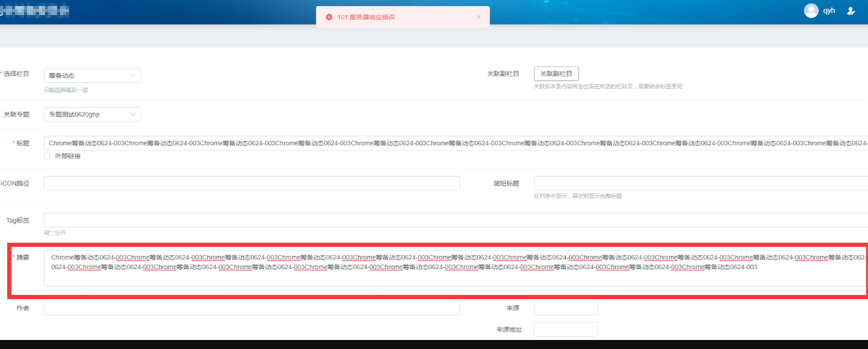868x349 pixels.
Task: Click the 关联副栏目 field label
Action: coord(503,74)
